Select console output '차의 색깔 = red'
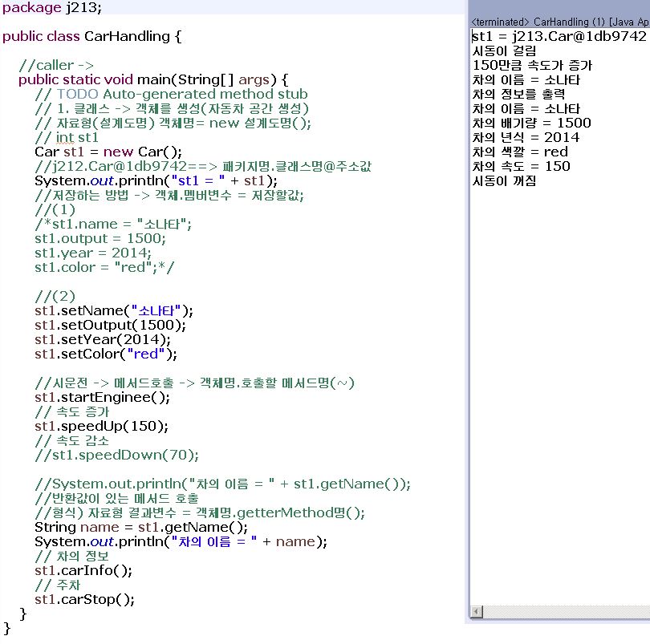The width and height of the screenshot is (650, 644). pos(520,152)
